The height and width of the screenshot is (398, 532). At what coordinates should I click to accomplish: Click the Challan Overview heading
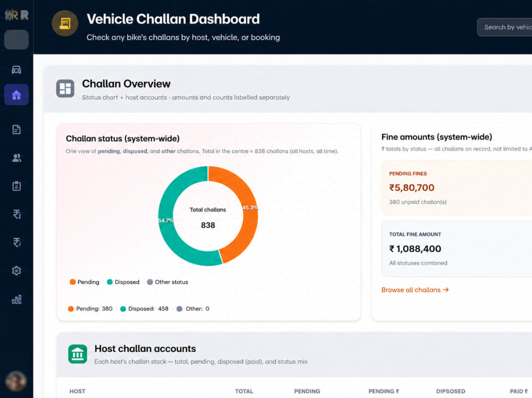pos(126,84)
